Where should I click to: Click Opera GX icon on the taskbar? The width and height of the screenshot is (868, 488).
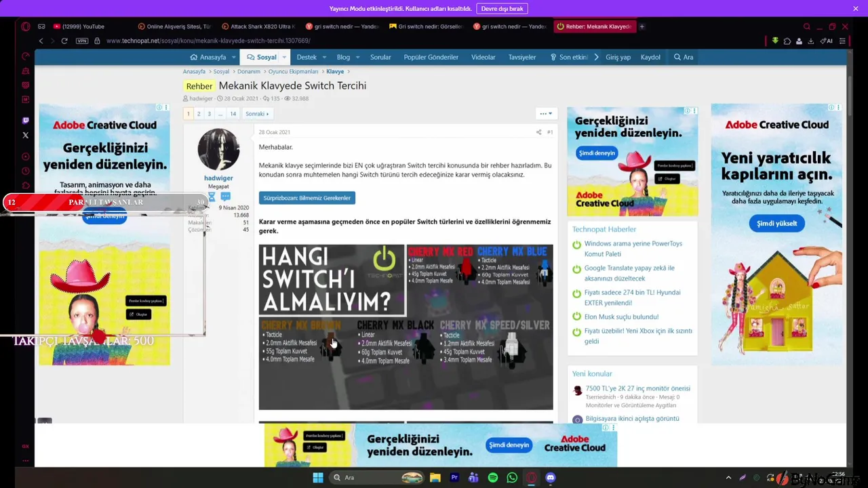(x=531, y=477)
